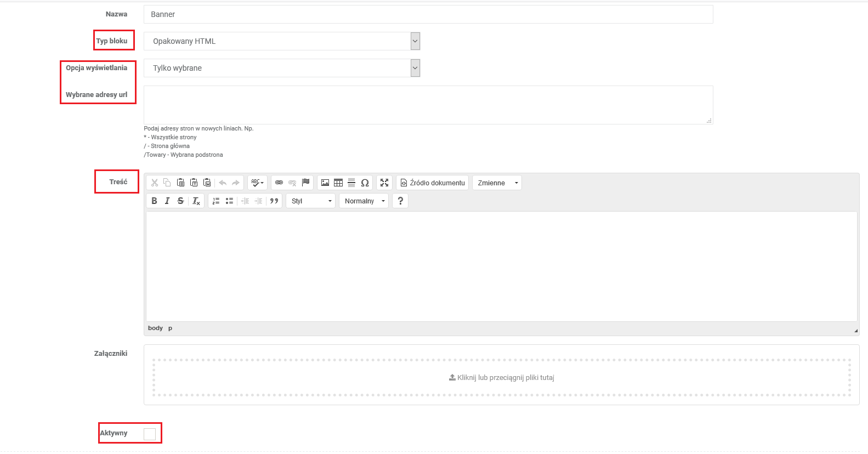Insert special character with the Omega icon

(365, 183)
